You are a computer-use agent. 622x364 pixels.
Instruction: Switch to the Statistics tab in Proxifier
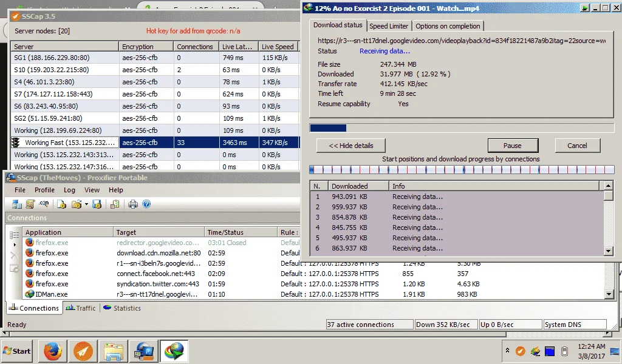tap(122, 308)
